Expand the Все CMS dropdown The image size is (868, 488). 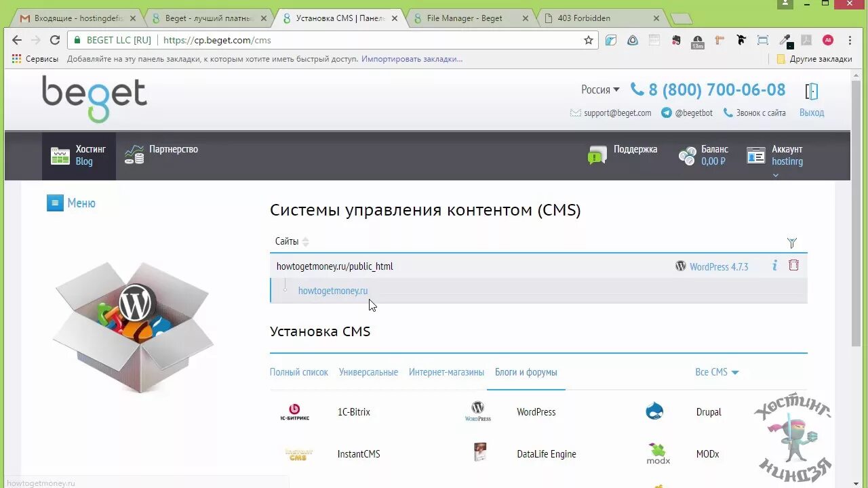point(717,372)
